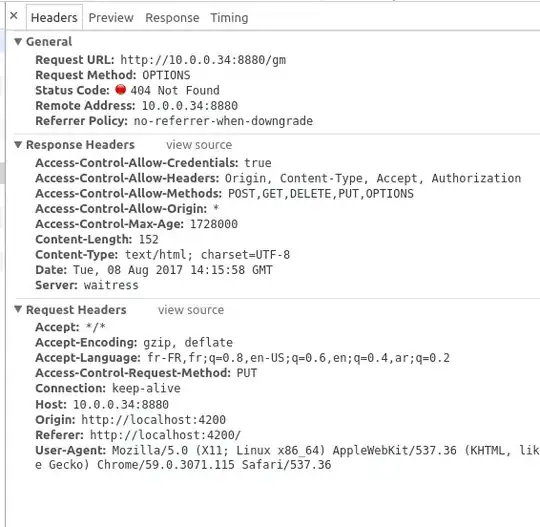This screenshot has height=527, width=540.
Task: Click the Server waitress header value
Action: pyautogui.click(x=111, y=286)
